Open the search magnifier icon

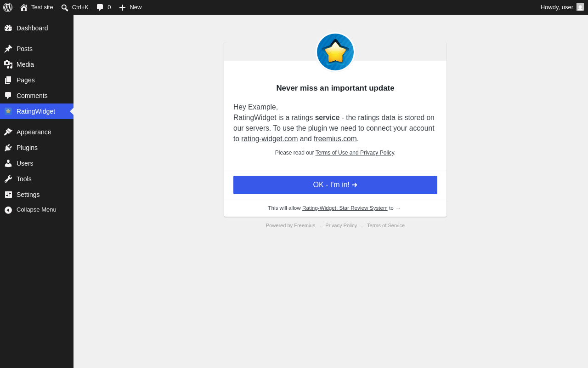65,7
